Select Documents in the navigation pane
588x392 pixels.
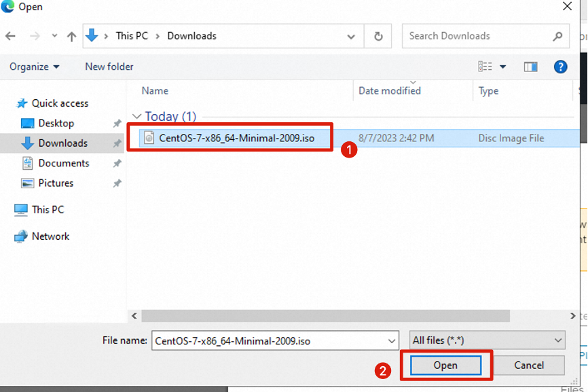[63, 163]
